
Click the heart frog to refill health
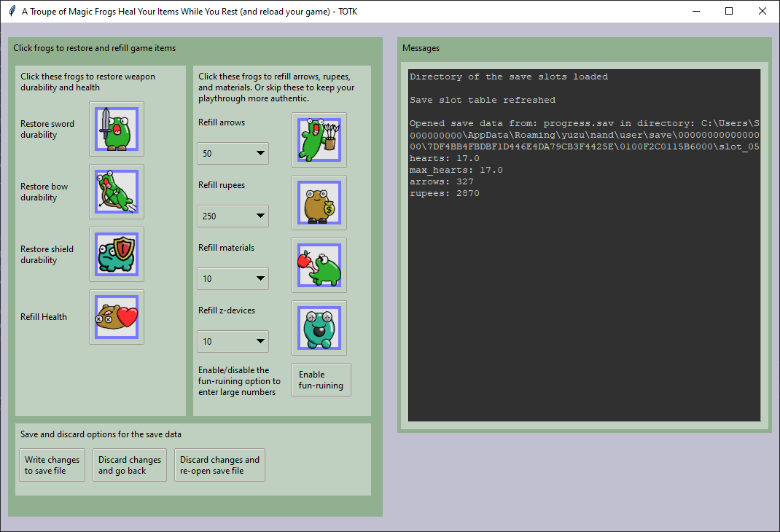click(x=116, y=317)
